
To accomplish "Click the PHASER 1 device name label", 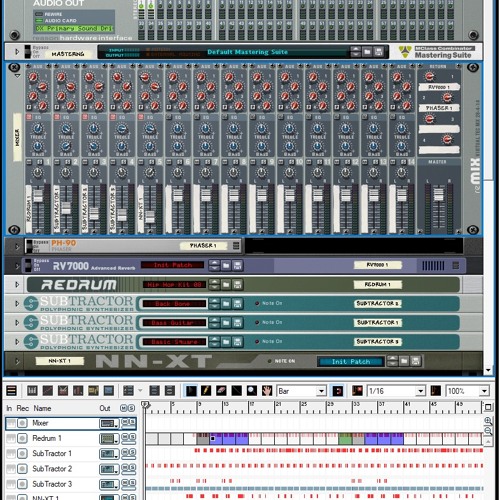I will (203, 246).
